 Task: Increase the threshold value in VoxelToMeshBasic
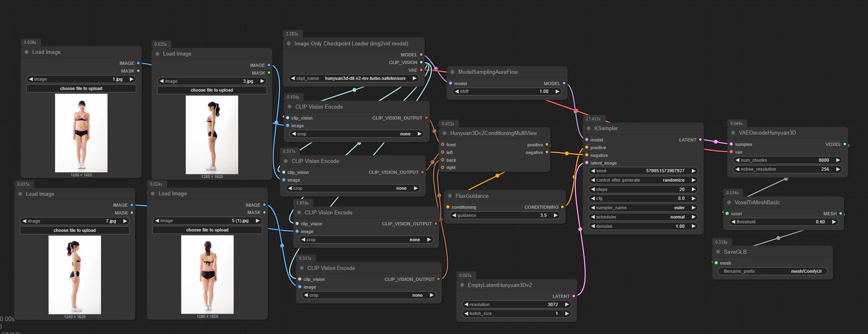tap(834, 222)
